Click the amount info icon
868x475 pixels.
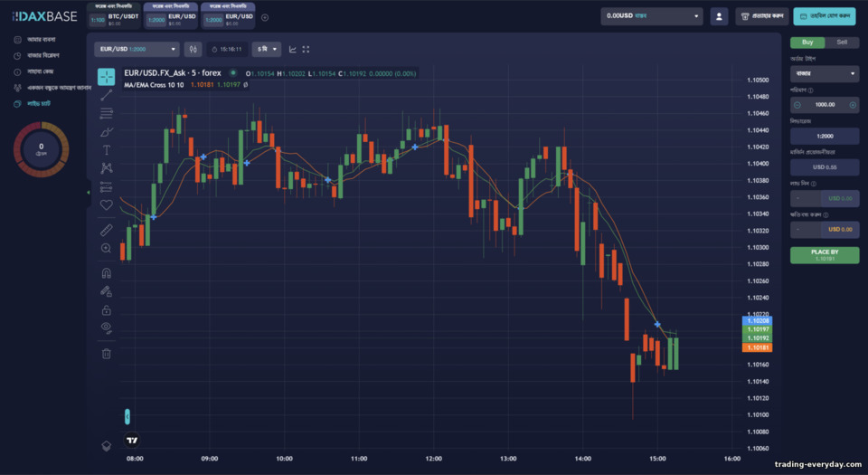tap(810, 90)
